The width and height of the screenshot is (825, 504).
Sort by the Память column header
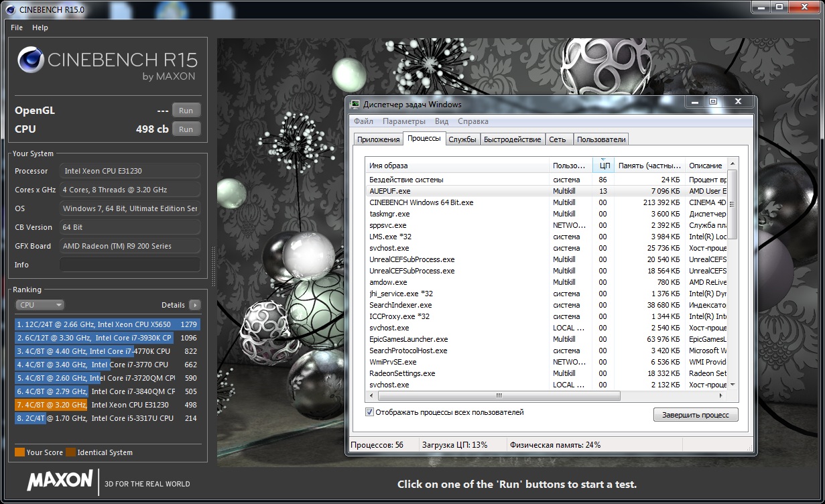[650, 166]
